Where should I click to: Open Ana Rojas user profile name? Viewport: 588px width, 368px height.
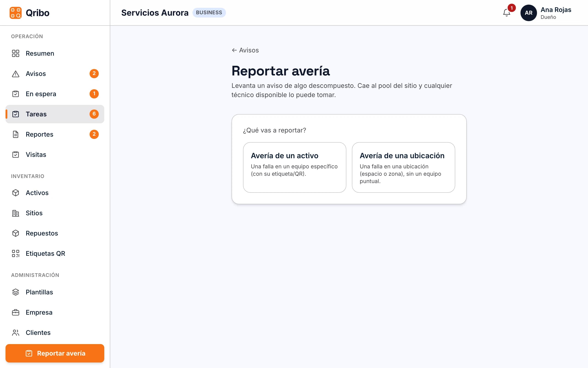[556, 10]
